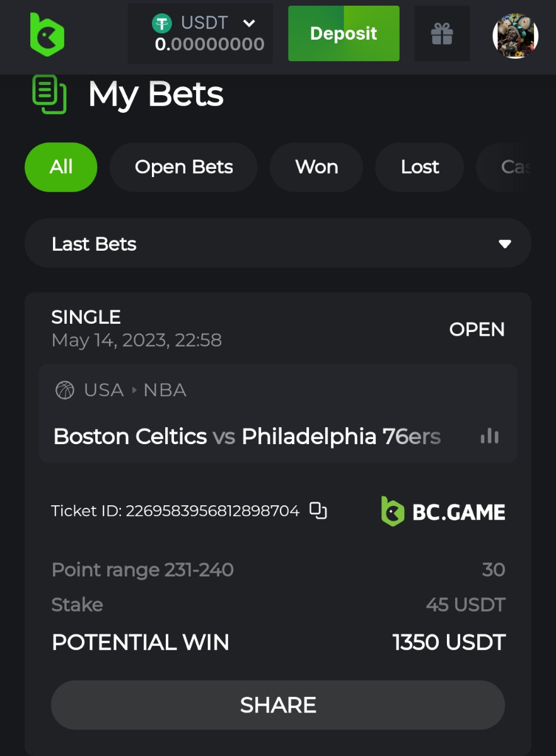This screenshot has width=556, height=756.
Task: Open match statistics bar chart icon
Action: point(490,436)
